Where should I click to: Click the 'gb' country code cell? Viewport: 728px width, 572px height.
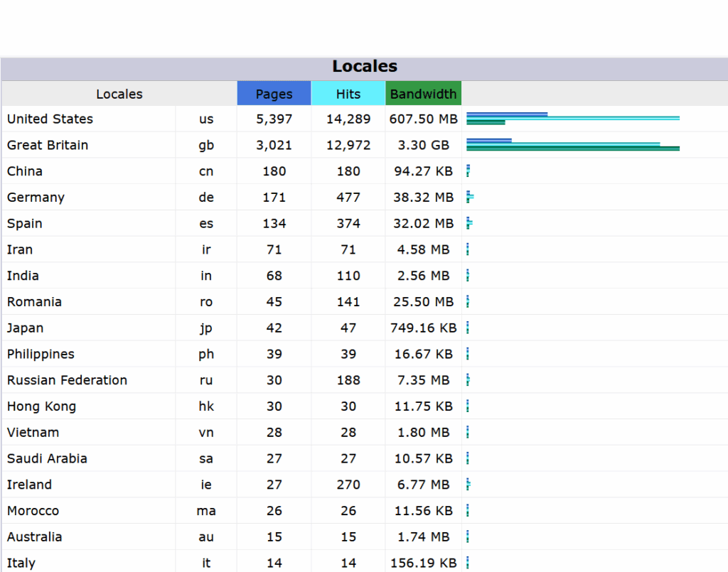click(x=205, y=145)
